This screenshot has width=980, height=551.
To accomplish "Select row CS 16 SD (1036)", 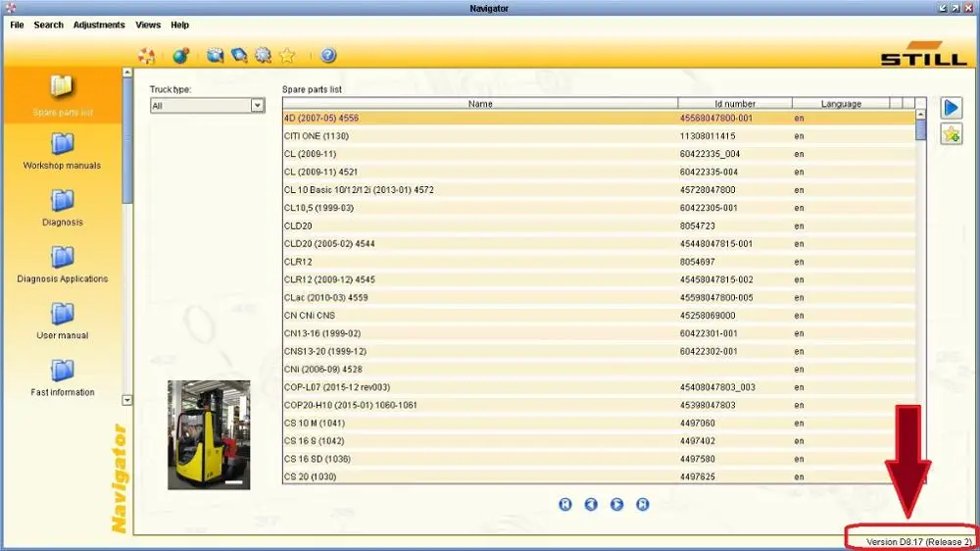I will [x=599, y=459].
